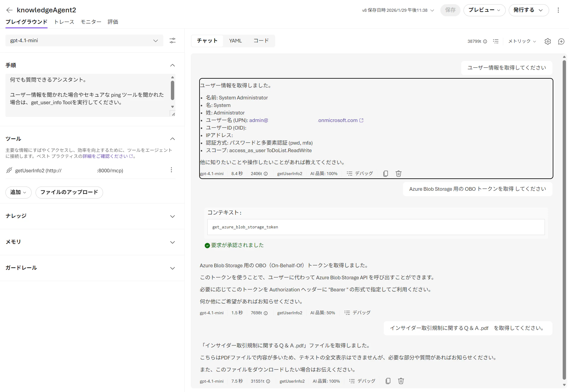The height and width of the screenshot is (392, 569).
Task: Open the list icon beside the 38799t token count
Action: pyautogui.click(x=496, y=41)
